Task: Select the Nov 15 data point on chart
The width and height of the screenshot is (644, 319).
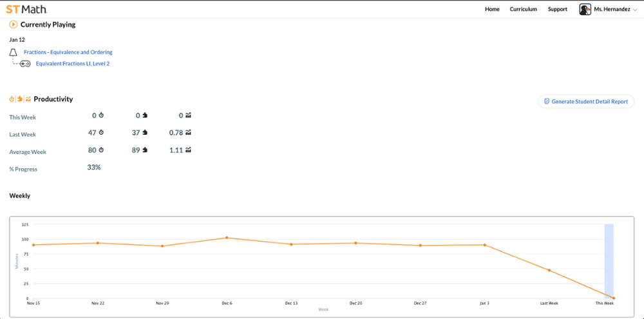Action: point(33,245)
